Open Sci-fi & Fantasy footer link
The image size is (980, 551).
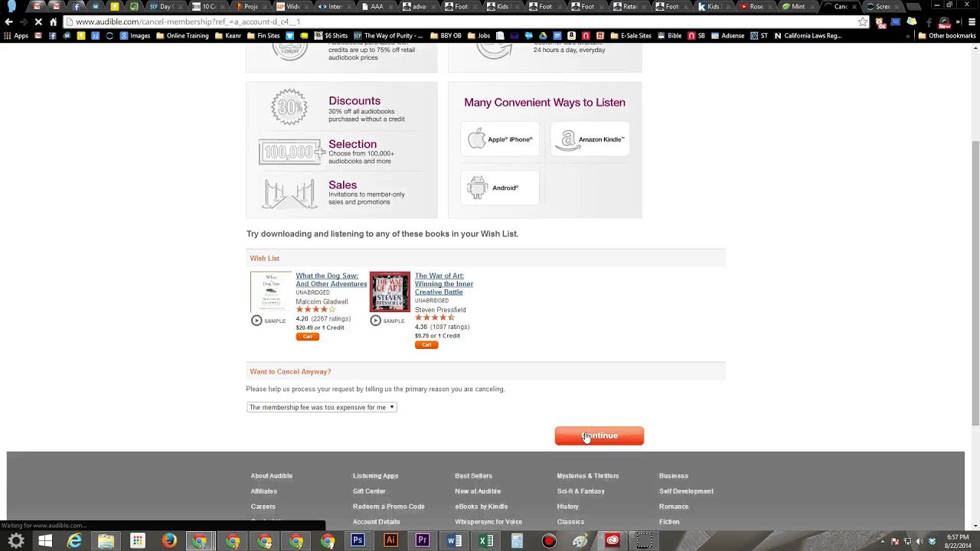click(581, 491)
